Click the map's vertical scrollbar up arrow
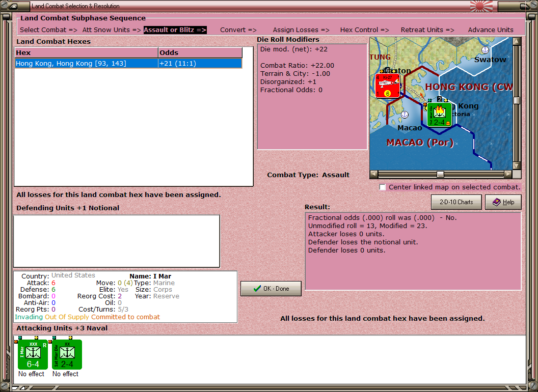Image resolution: width=538 pixels, height=392 pixels. (517, 41)
